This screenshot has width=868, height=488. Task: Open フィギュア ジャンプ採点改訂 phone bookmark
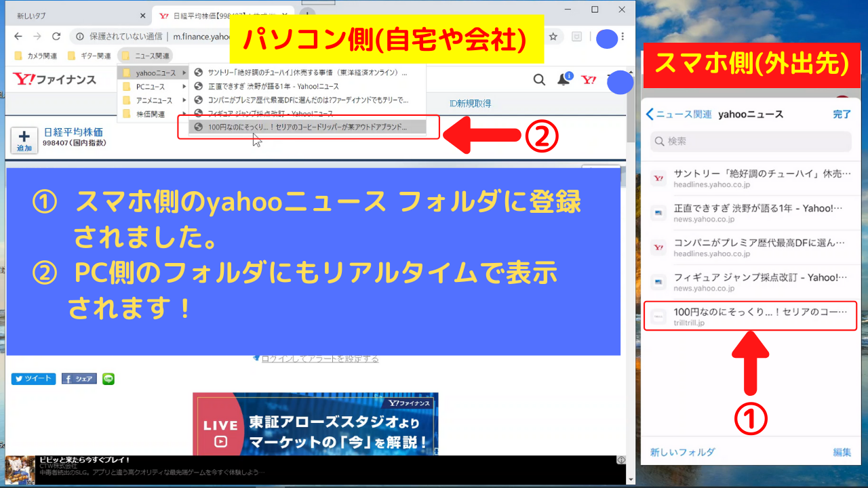(751, 282)
